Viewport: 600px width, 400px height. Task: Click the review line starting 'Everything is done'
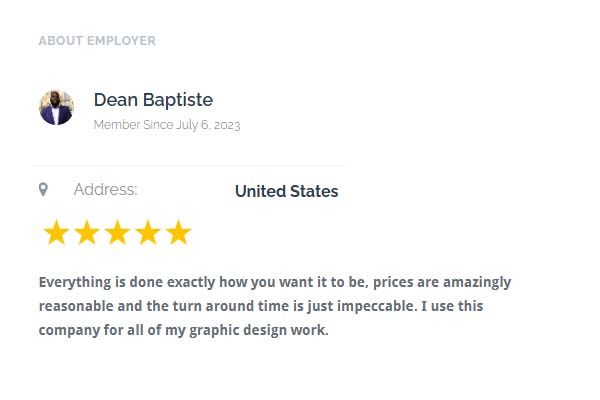tap(275, 282)
